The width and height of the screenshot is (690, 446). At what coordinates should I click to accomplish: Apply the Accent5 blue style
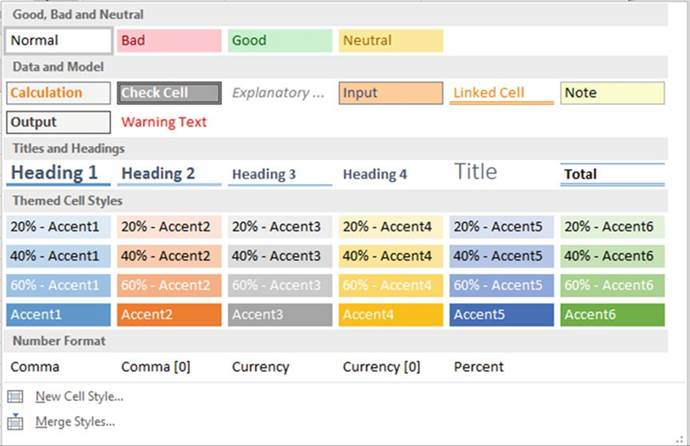501,315
